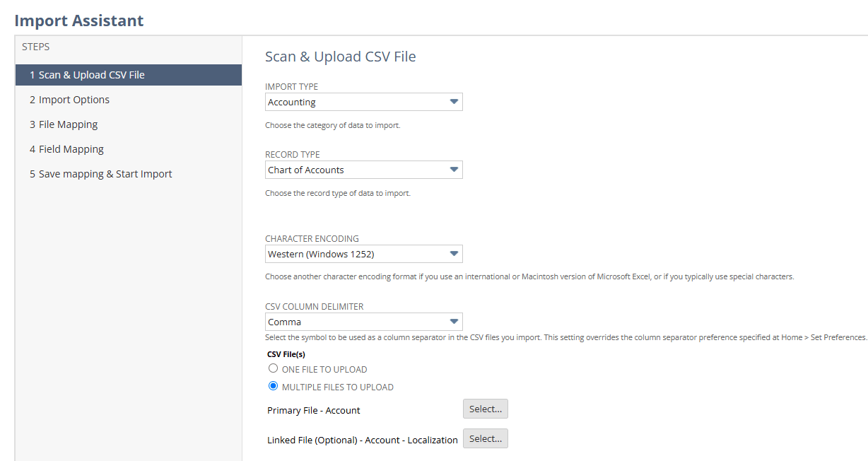Open the Character Encoding dropdown arrow
Image resolution: width=868 pixels, height=461 pixels.
[454, 254]
